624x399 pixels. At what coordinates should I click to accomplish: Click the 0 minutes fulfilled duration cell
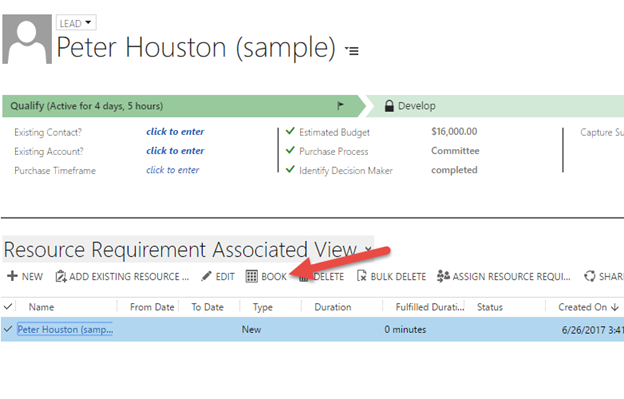pyautogui.click(x=405, y=329)
